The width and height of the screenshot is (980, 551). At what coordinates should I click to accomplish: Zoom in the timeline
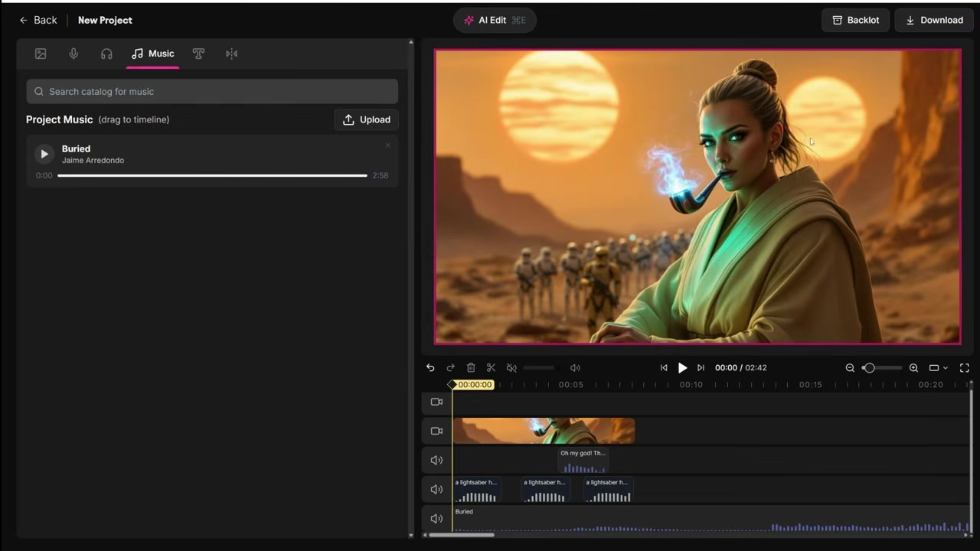tap(913, 367)
